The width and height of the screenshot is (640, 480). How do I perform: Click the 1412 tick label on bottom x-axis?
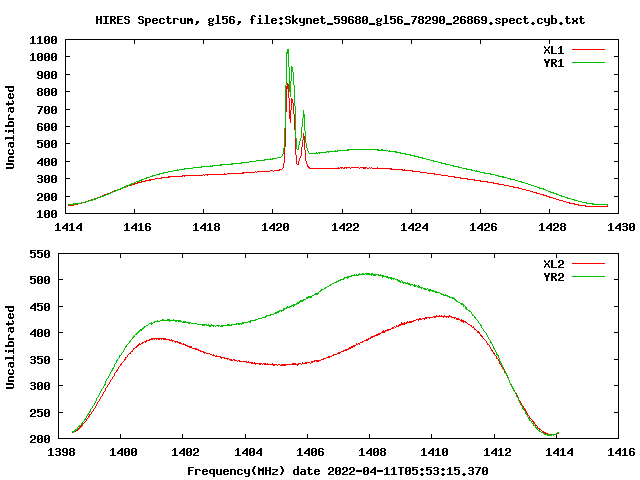tap(497, 452)
